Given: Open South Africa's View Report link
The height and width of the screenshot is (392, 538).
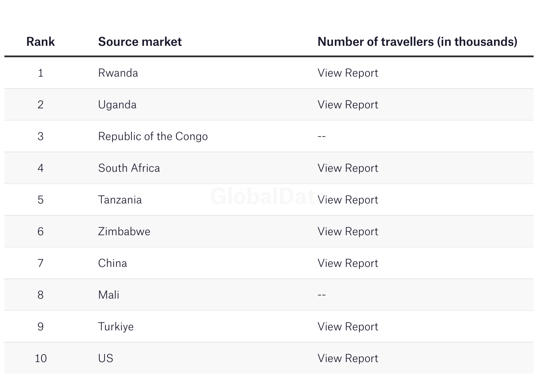Looking at the screenshot, I should [347, 168].
